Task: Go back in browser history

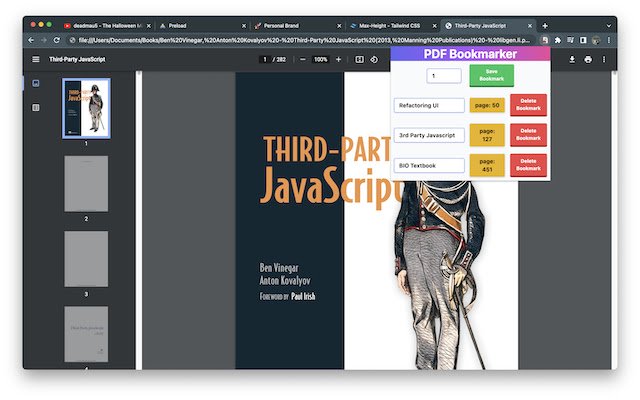Action: (31, 40)
